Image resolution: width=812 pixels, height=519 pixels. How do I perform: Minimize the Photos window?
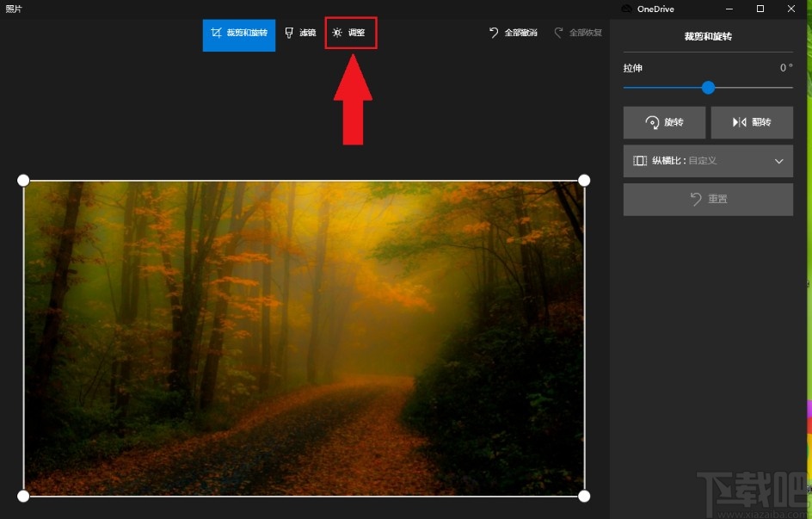[x=729, y=9]
